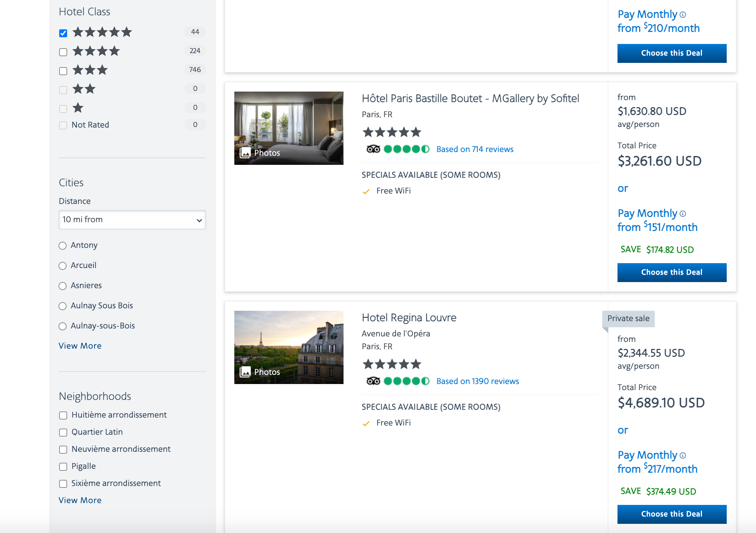756x533 pixels.
Task: Open the 10 mi from distance dropdown
Action: (132, 220)
